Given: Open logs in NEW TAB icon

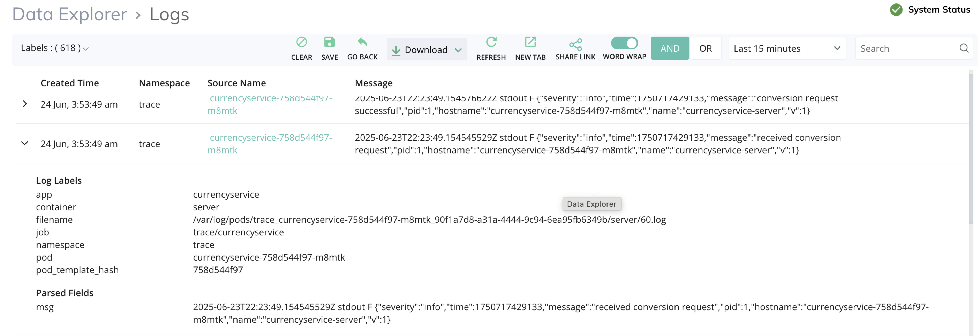Looking at the screenshot, I should 530,42.
